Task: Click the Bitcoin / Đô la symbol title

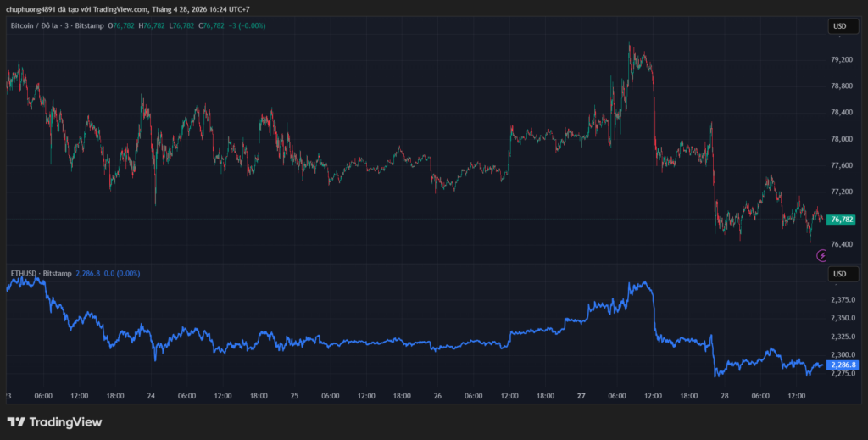Action: pos(42,26)
